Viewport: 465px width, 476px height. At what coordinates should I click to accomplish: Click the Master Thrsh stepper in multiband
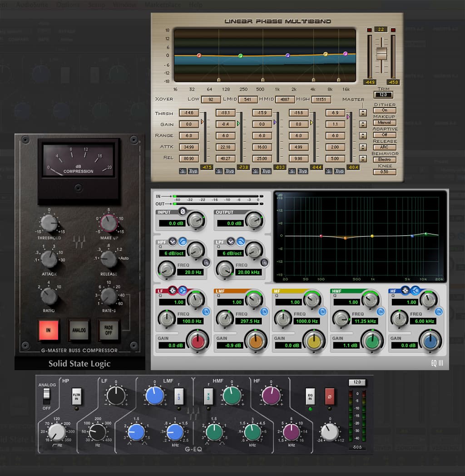(x=363, y=113)
